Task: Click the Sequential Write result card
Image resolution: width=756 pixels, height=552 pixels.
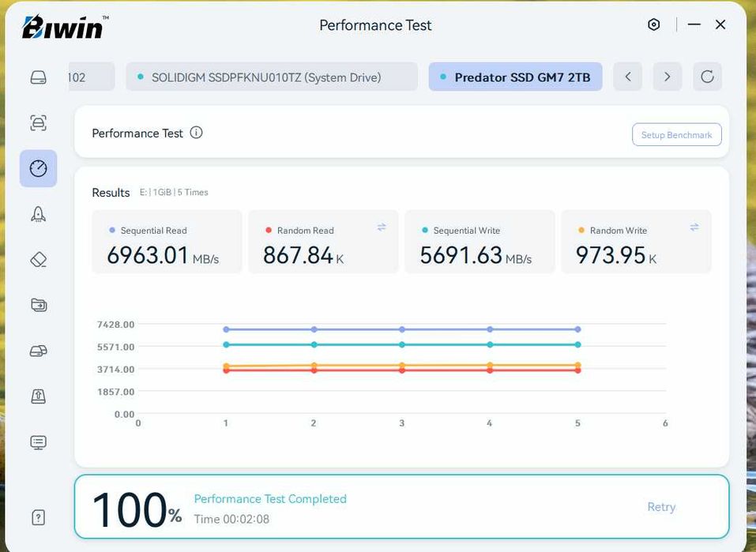Action: click(x=480, y=242)
